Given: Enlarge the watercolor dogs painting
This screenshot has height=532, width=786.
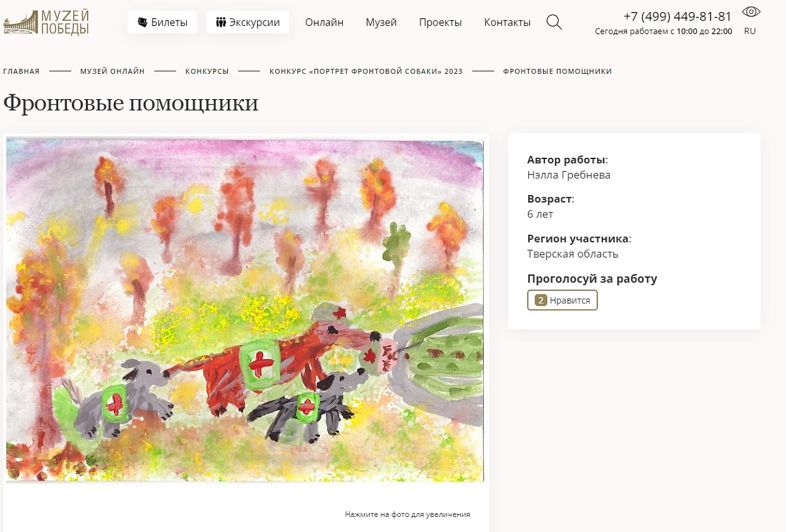Looking at the screenshot, I should tap(245, 309).
